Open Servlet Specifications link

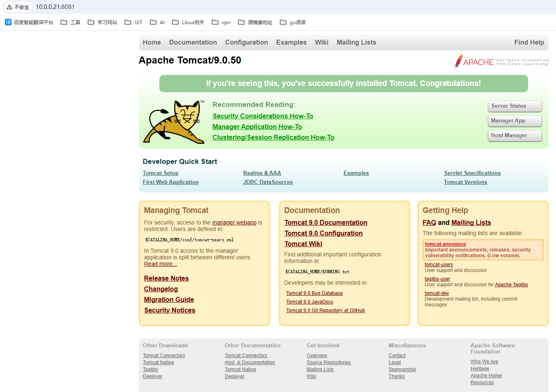(x=472, y=173)
